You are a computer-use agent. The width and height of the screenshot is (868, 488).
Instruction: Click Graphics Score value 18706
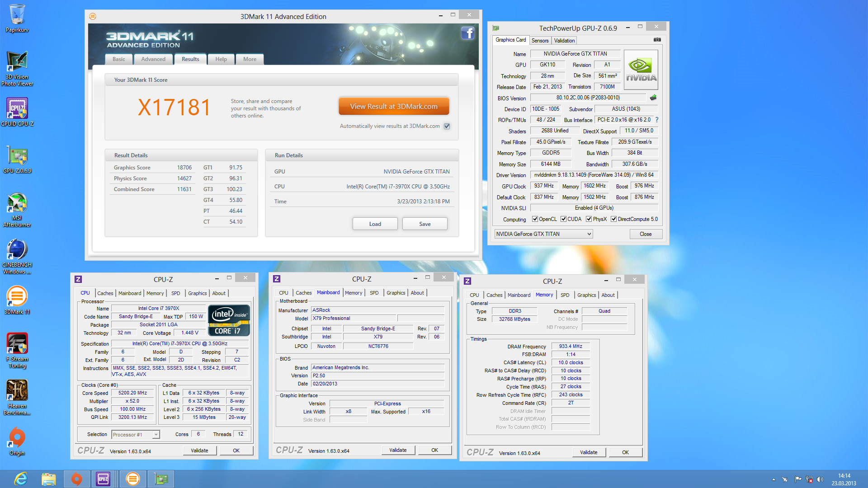pyautogui.click(x=184, y=168)
